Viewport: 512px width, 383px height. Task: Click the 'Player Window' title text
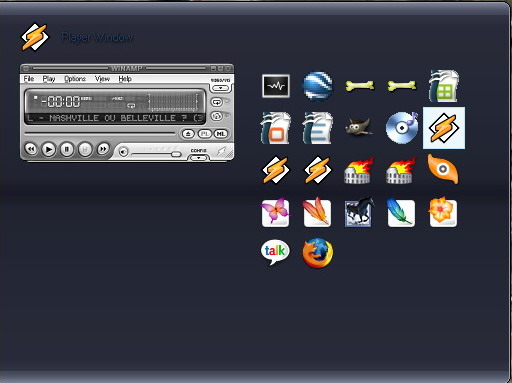coord(97,37)
